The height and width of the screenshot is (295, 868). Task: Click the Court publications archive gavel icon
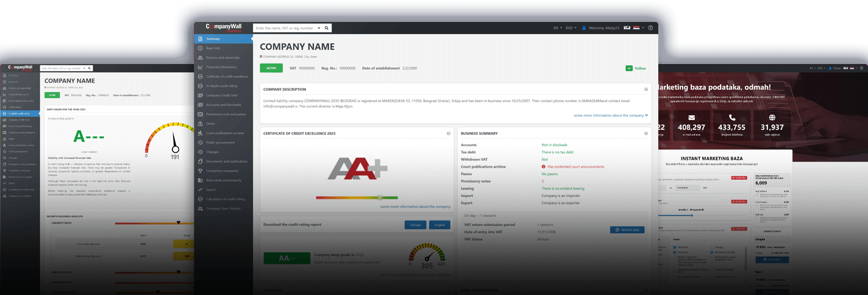click(x=200, y=133)
